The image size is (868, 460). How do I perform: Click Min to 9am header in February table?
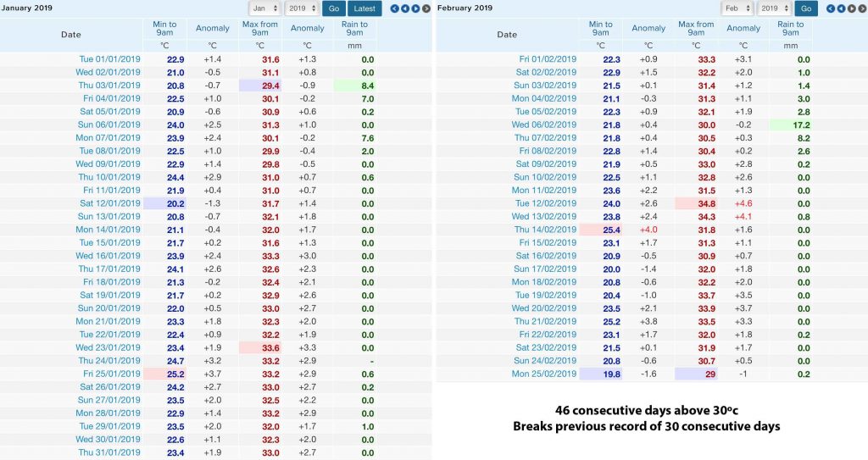tap(601, 28)
